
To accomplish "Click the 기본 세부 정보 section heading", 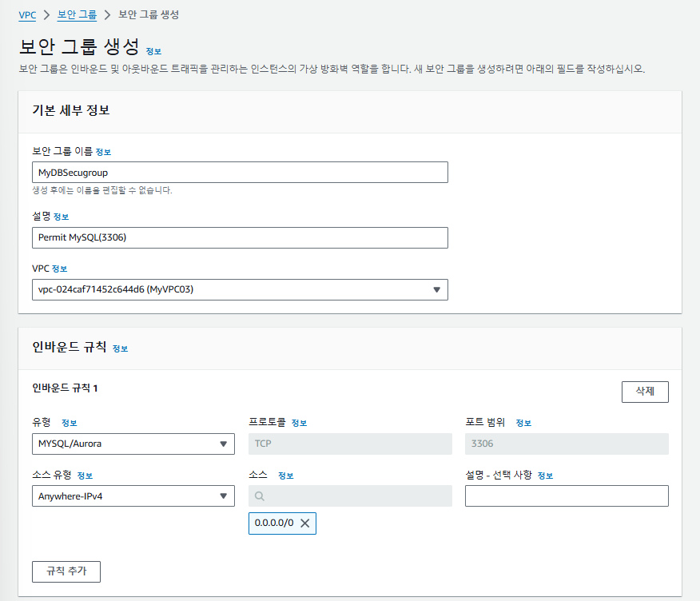I will point(71,110).
